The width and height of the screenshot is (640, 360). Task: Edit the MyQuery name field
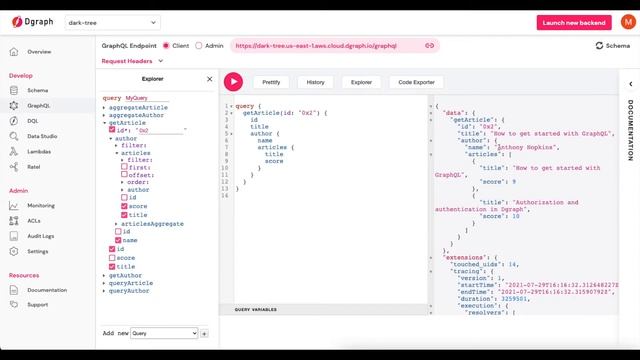147,98
